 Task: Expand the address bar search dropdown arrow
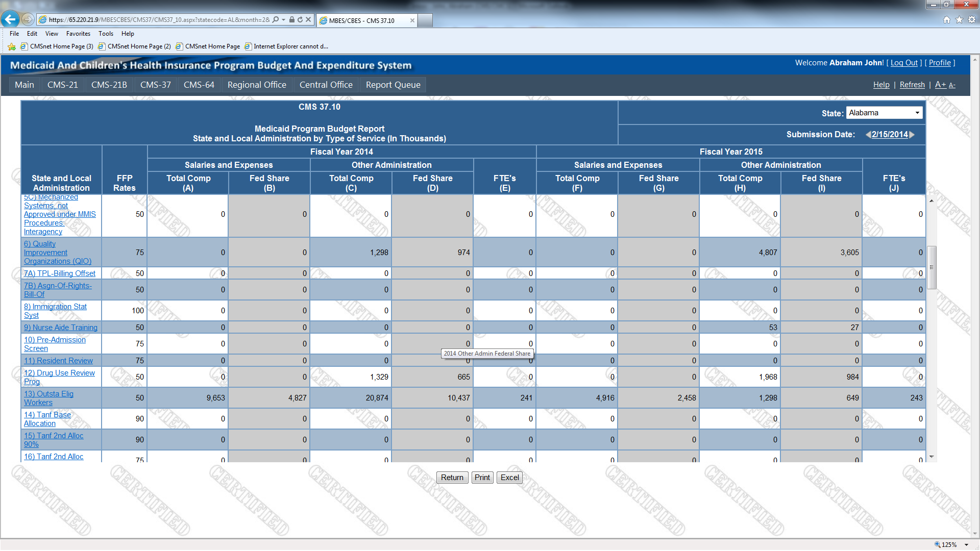point(283,20)
